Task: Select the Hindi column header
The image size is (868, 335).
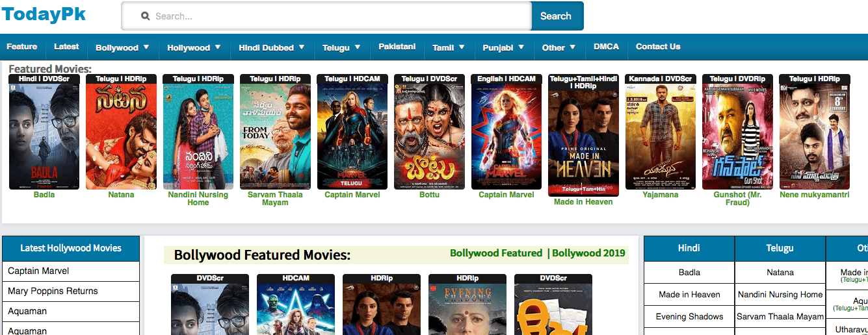Action: (x=689, y=248)
